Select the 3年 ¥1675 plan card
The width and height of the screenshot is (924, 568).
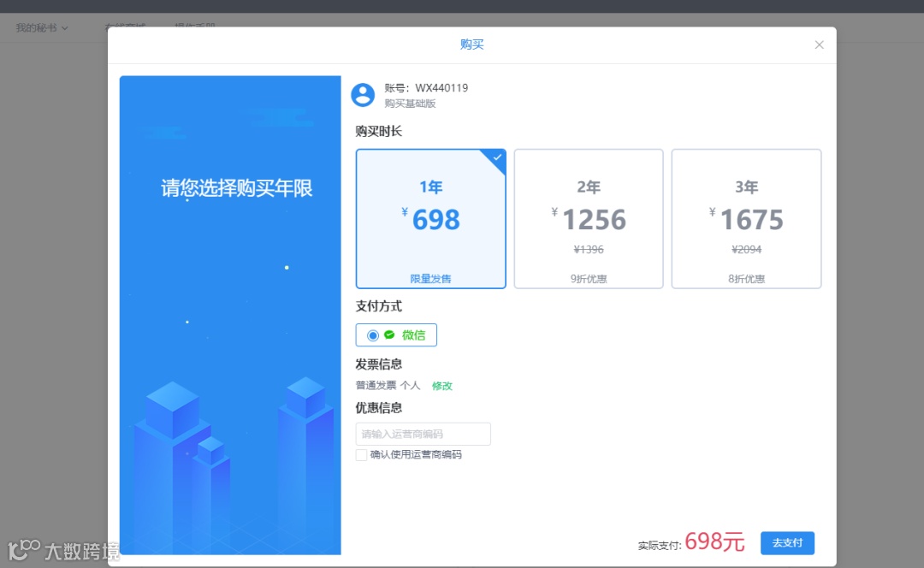pyautogui.click(x=747, y=219)
